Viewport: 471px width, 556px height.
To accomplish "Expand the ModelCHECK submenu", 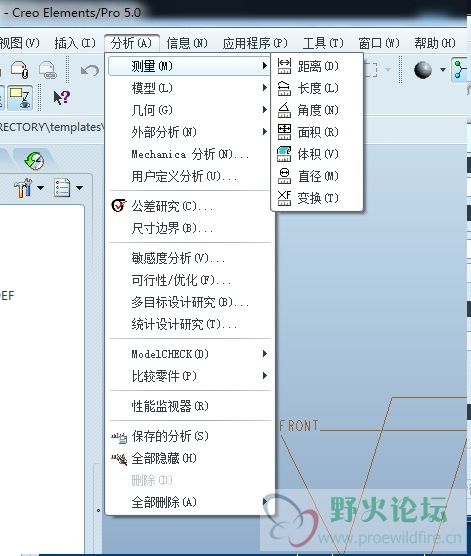I will (x=190, y=354).
